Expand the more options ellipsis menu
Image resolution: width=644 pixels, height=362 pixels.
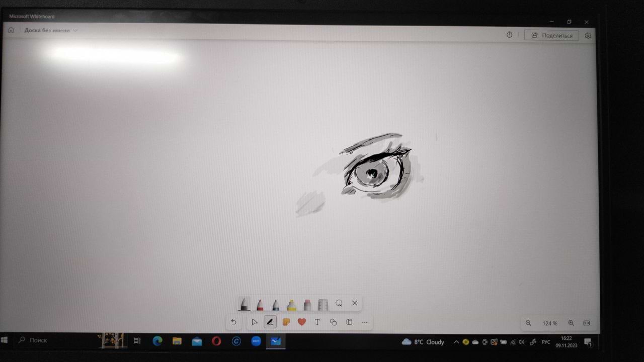click(x=365, y=322)
